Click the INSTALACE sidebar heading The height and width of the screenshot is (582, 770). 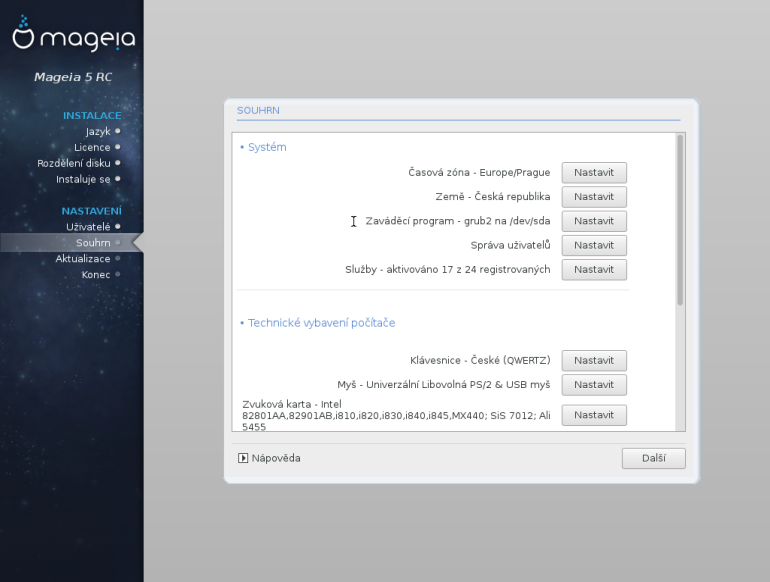pos(92,115)
